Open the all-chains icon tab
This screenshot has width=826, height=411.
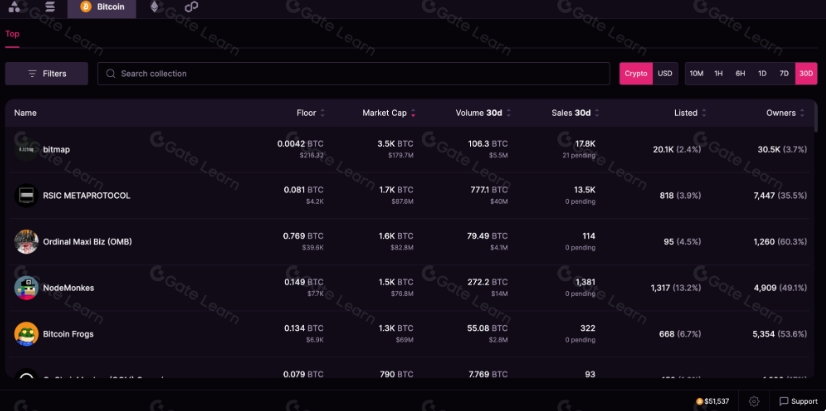click(x=14, y=7)
